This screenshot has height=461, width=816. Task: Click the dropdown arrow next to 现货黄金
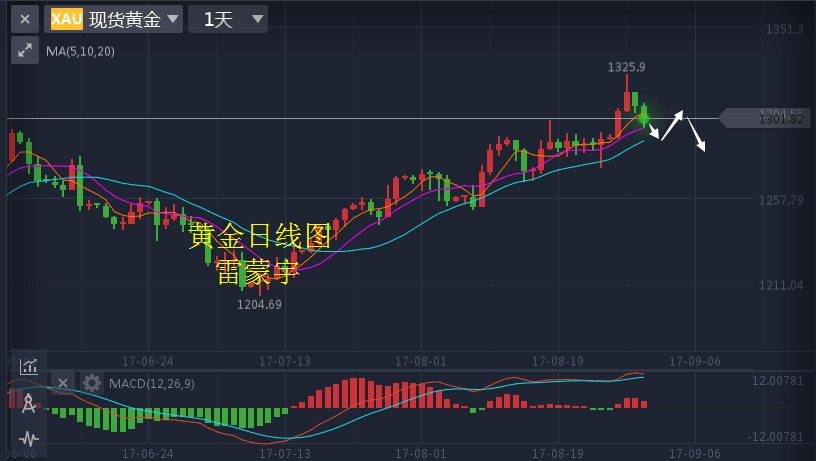(x=173, y=19)
